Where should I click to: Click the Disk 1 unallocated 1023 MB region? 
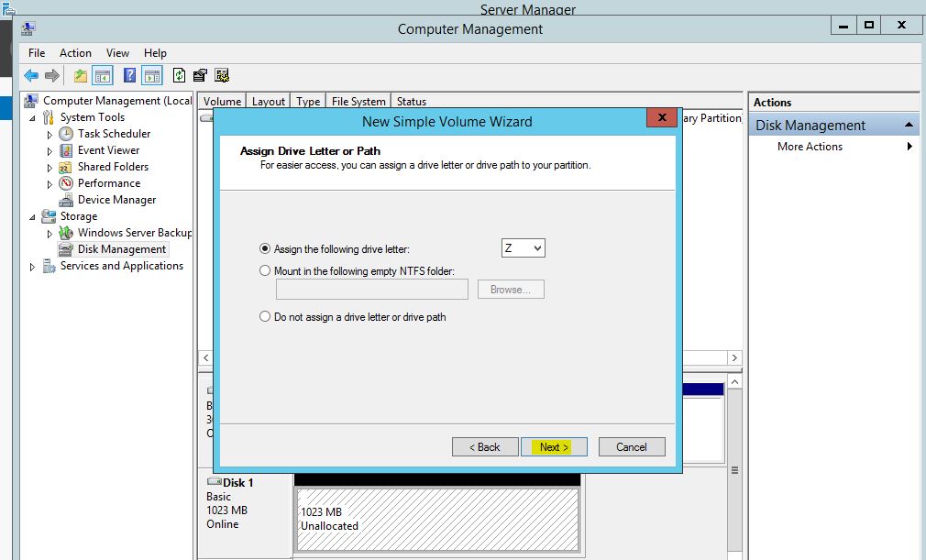coord(436,519)
